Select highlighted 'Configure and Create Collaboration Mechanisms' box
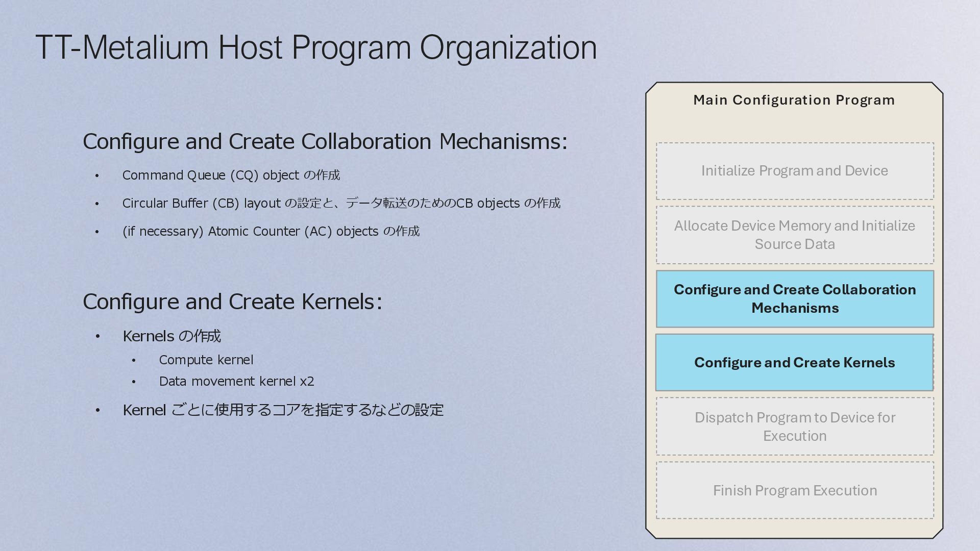Viewport: 980px width, 551px height. click(795, 299)
